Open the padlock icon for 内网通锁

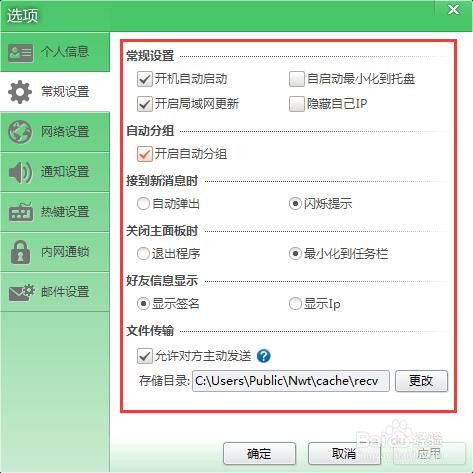20,252
